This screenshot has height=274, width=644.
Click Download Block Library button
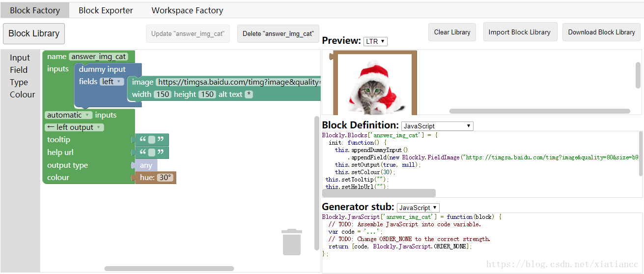601,32
